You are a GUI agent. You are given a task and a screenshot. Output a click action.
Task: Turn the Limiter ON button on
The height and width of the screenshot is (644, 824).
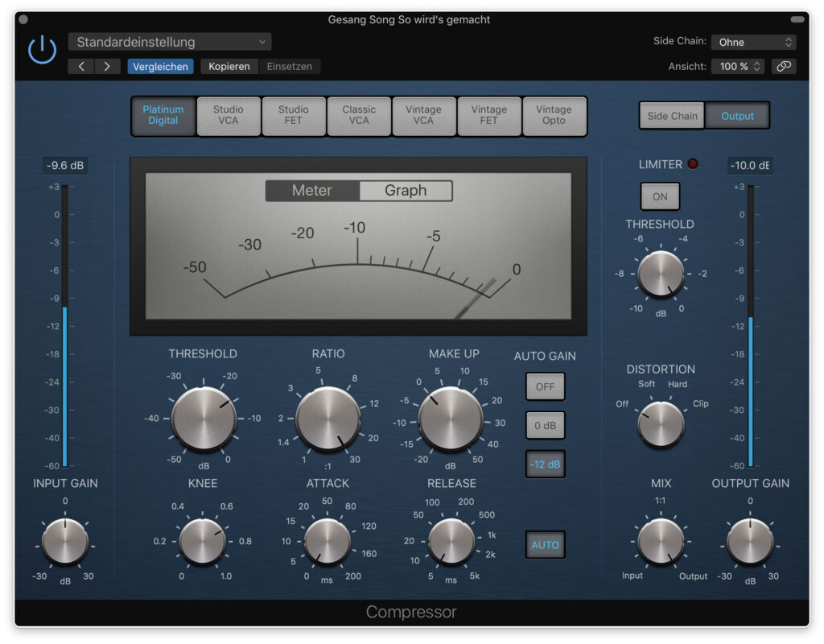click(660, 196)
